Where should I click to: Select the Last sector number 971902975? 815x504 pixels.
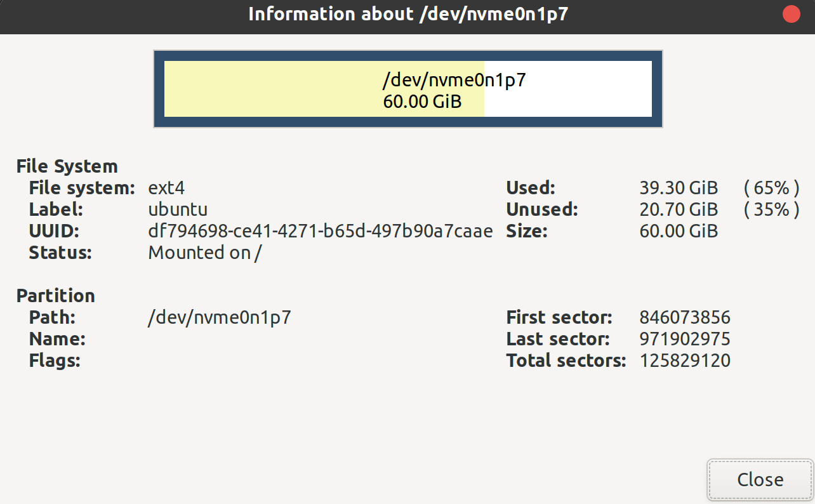[685, 339]
